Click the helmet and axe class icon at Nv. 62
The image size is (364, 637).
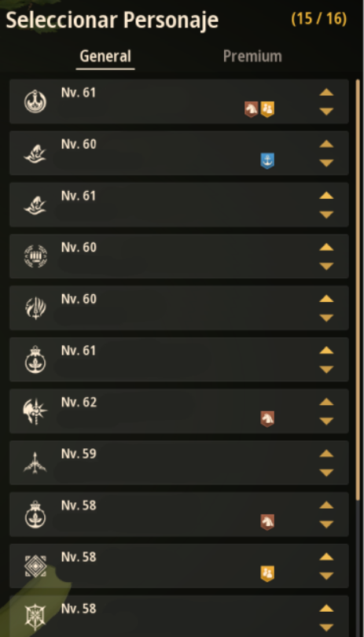[35, 411]
